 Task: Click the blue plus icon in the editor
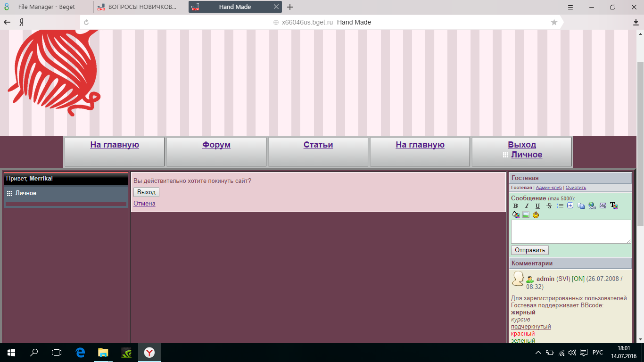[x=570, y=206]
